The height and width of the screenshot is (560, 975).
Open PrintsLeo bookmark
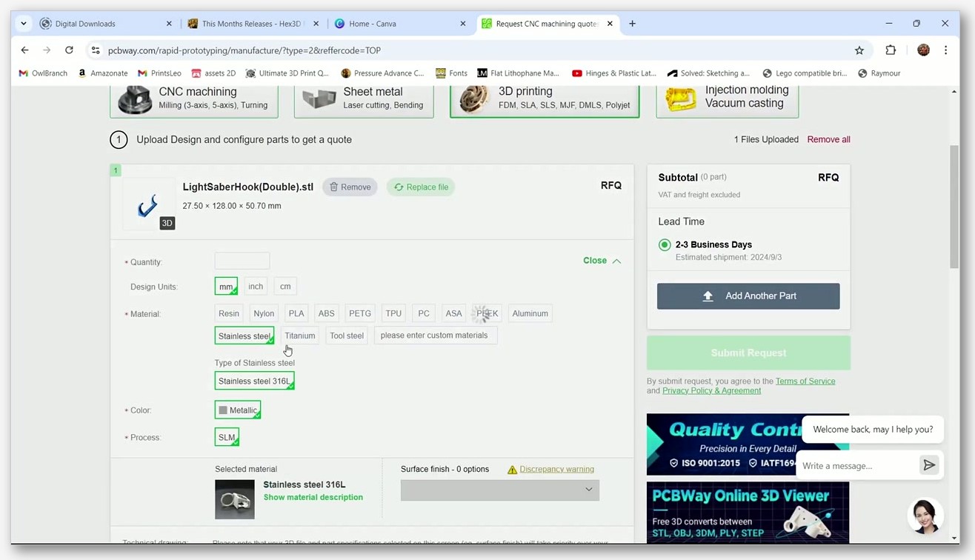[159, 73]
